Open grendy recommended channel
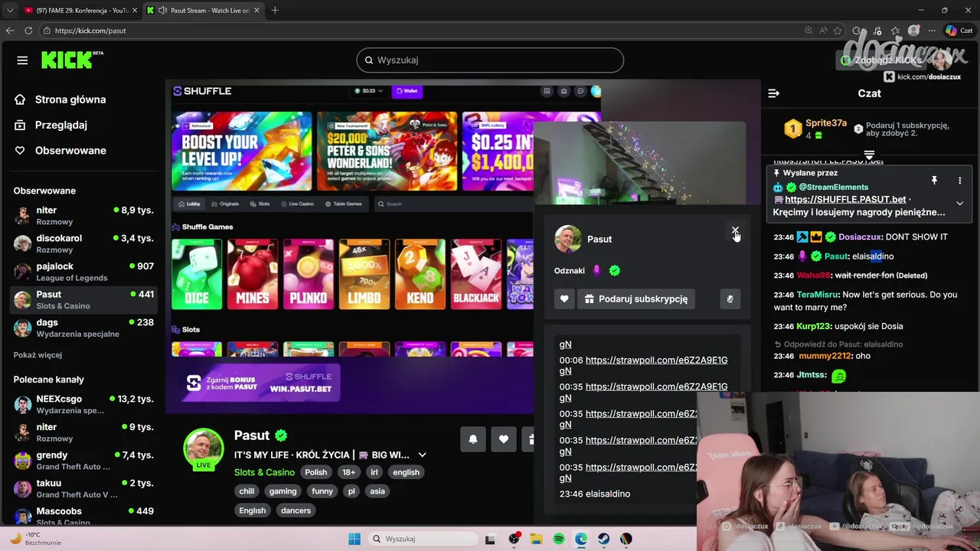This screenshot has height=551, width=980. coord(84,461)
